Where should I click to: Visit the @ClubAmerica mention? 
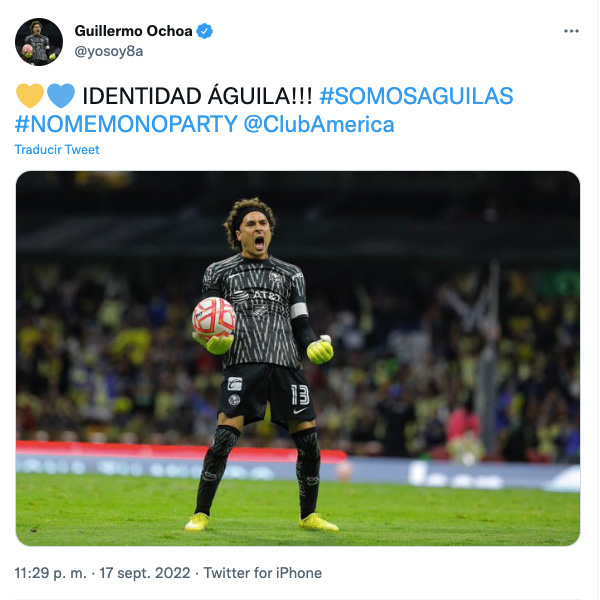[319, 124]
